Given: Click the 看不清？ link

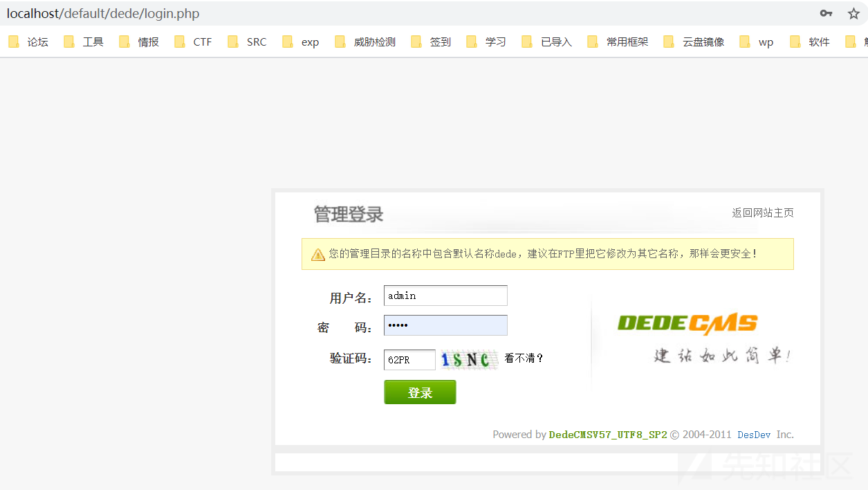Looking at the screenshot, I should tap(524, 359).
